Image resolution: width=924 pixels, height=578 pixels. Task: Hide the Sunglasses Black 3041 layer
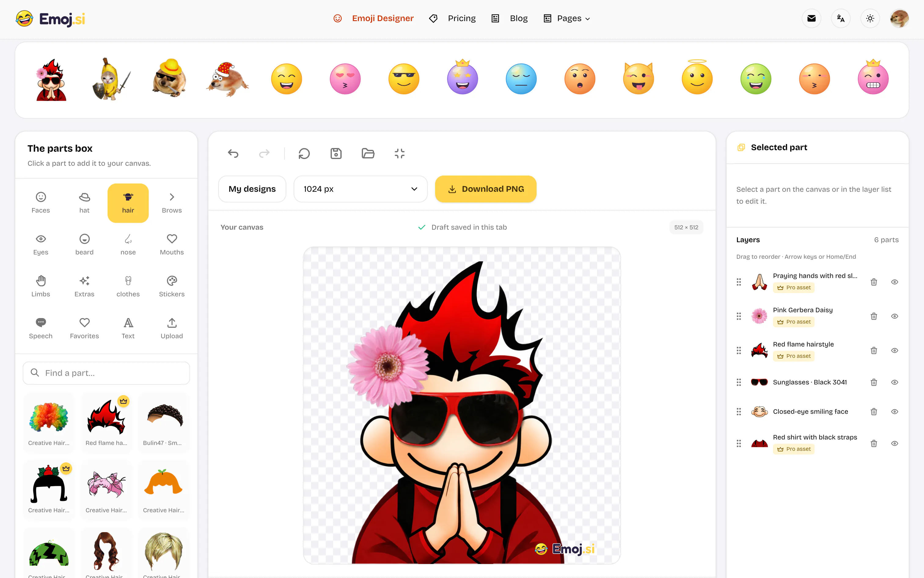tap(895, 382)
